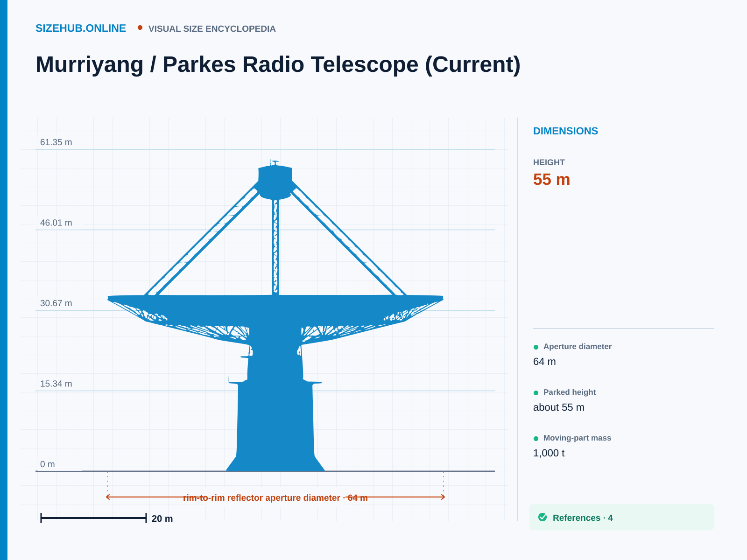Viewport: 747px width, 560px height.
Task: Click the rim-to-rim reflector aperture diameter annotation
Action: click(x=275, y=497)
